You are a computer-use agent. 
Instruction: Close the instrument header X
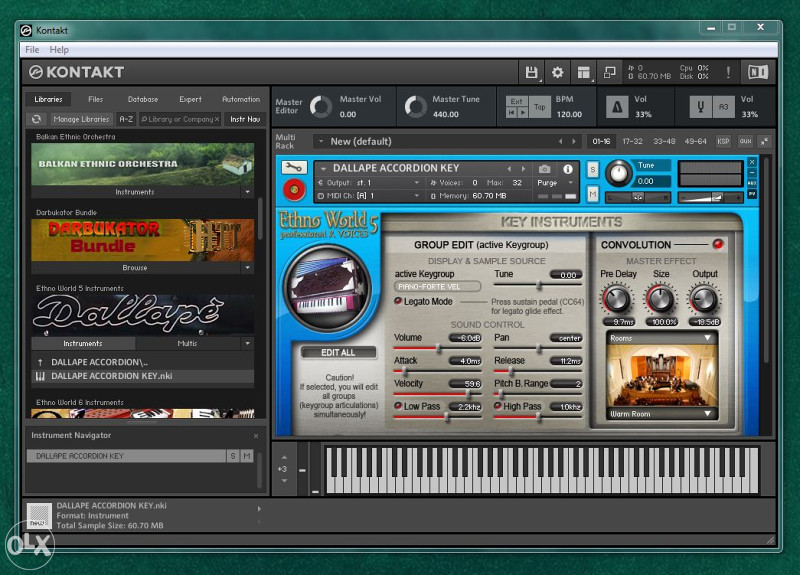coord(752,162)
